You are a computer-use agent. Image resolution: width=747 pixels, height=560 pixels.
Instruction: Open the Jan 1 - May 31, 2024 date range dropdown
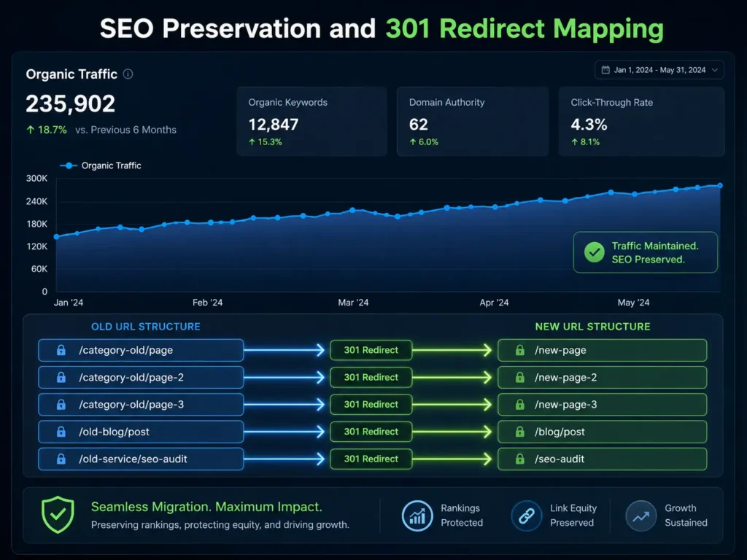click(659, 70)
